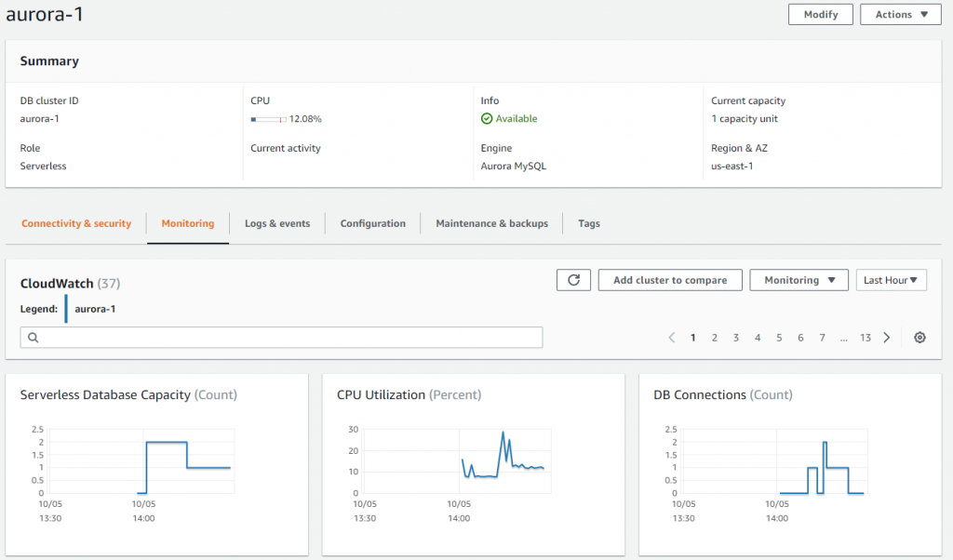953x560 pixels.
Task: Go to metrics page 7
Action: click(822, 338)
